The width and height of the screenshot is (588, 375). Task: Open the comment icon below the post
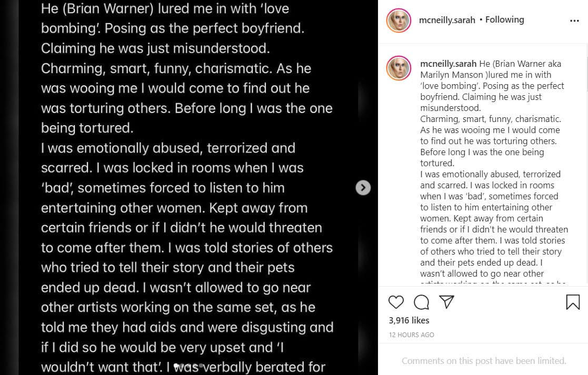point(421,302)
